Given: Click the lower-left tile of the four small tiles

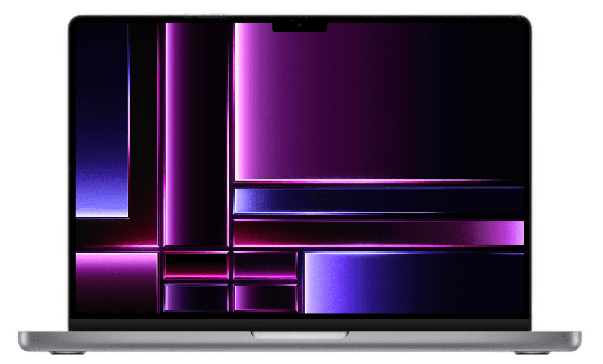Looking at the screenshot, I should (x=196, y=298).
